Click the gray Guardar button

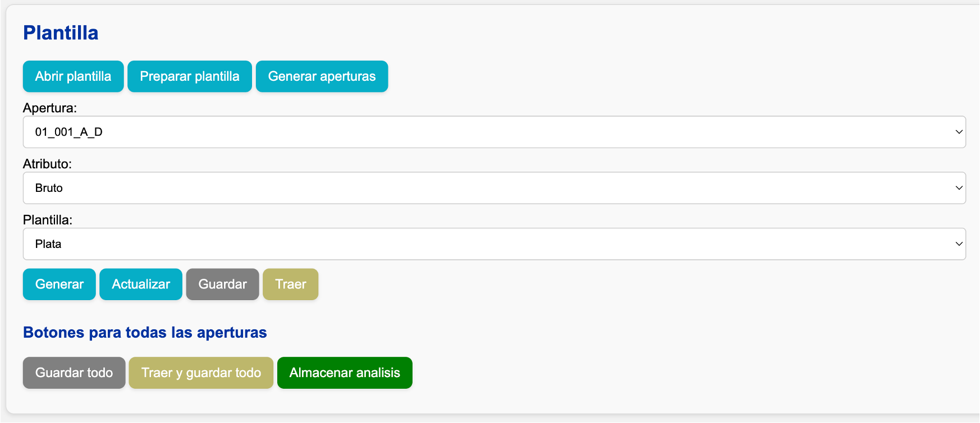223,284
